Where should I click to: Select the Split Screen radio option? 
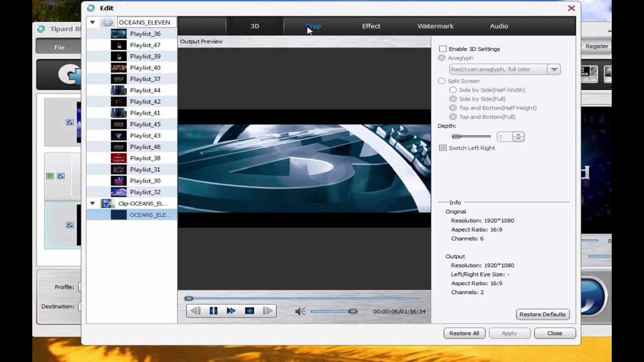442,81
